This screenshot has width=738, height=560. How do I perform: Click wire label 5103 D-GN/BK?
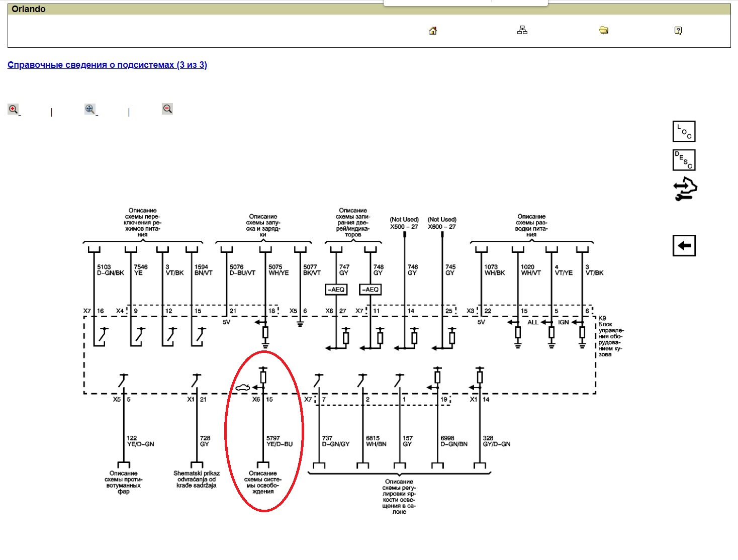111,270
